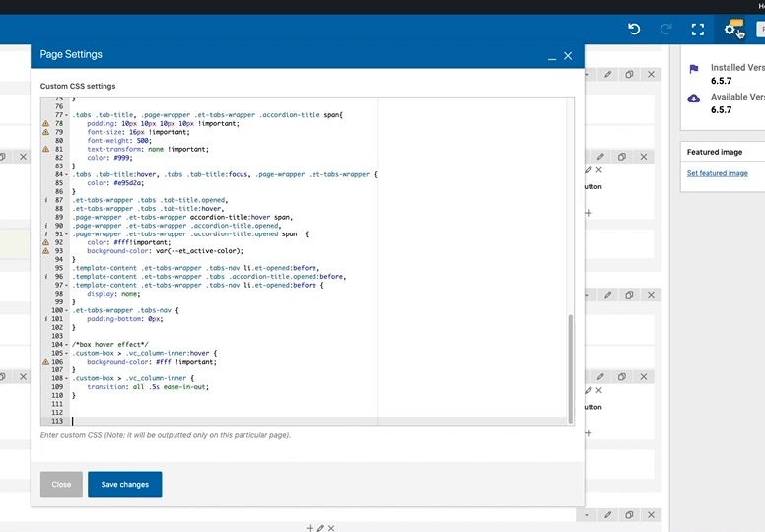Click the Installed Version flag icon
The width and height of the screenshot is (765, 532).
[x=694, y=69]
